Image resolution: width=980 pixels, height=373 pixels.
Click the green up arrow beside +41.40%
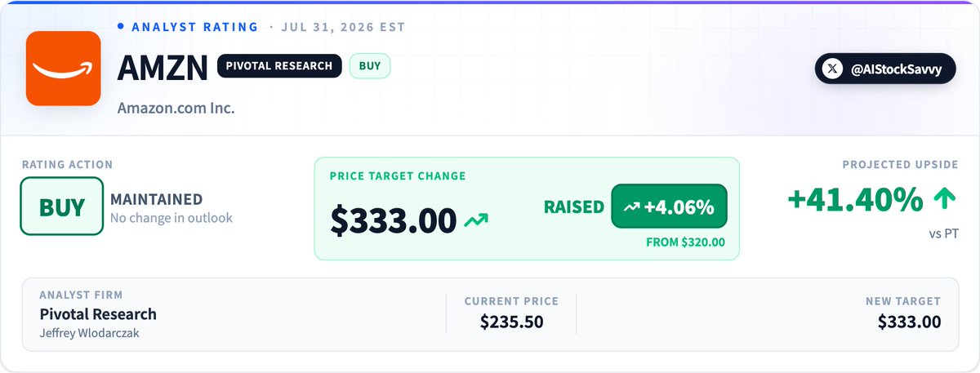pyautogui.click(x=944, y=200)
